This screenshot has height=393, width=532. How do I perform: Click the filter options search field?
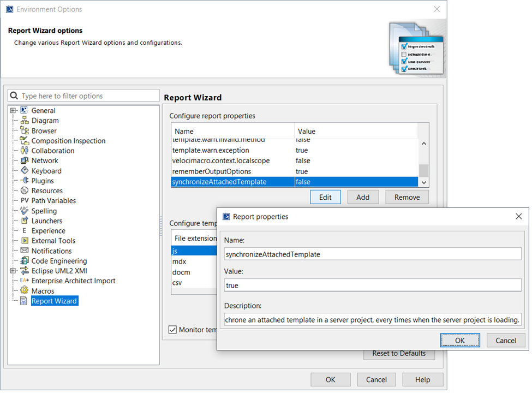coord(83,96)
